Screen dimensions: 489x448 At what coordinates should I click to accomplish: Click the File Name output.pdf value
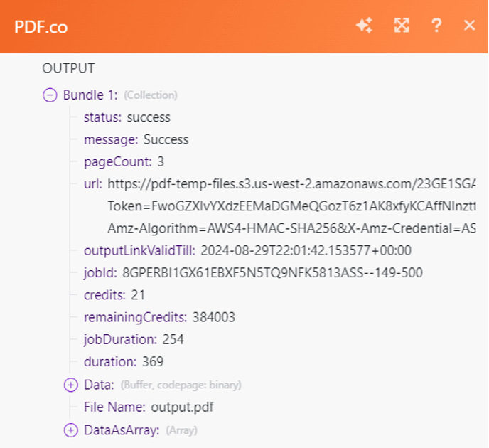pyautogui.click(x=183, y=407)
